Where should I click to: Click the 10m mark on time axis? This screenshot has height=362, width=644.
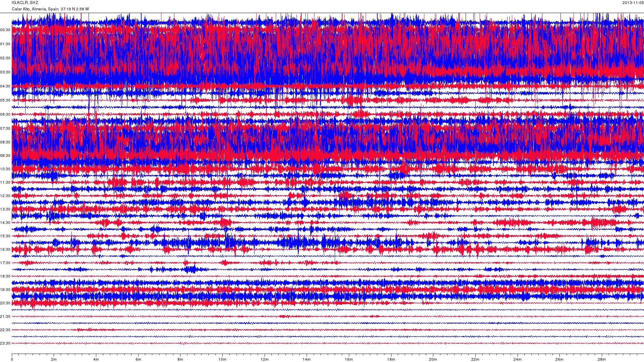222,359
